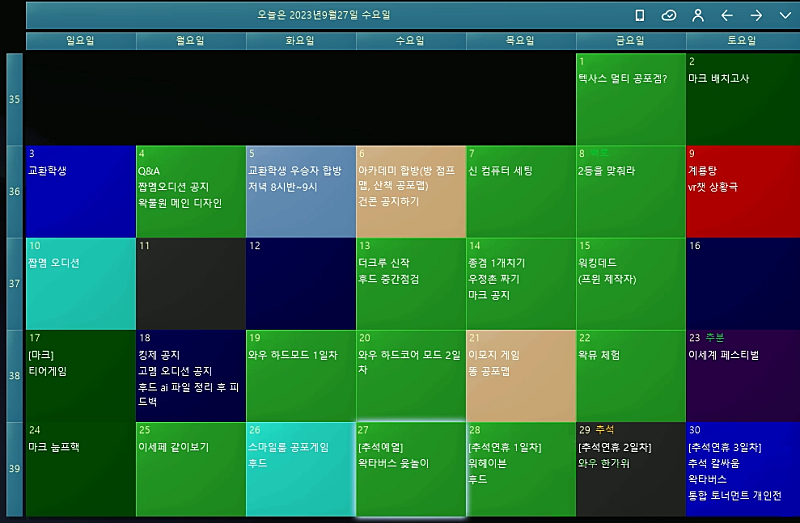The image size is (800, 523).
Task: Click 왁타버스 윷놀이 entry on day 27
Action: pyautogui.click(x=393, y=464)
